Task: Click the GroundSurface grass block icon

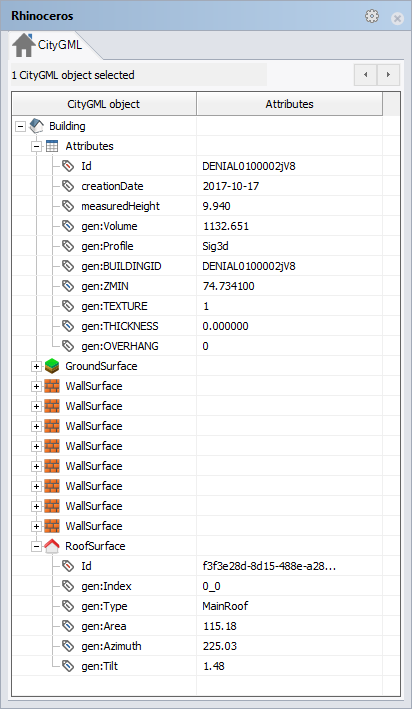Action: [52, 366]
